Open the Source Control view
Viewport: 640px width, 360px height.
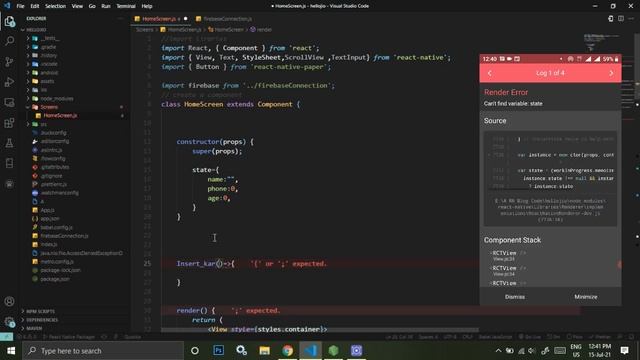coord(9,61)
